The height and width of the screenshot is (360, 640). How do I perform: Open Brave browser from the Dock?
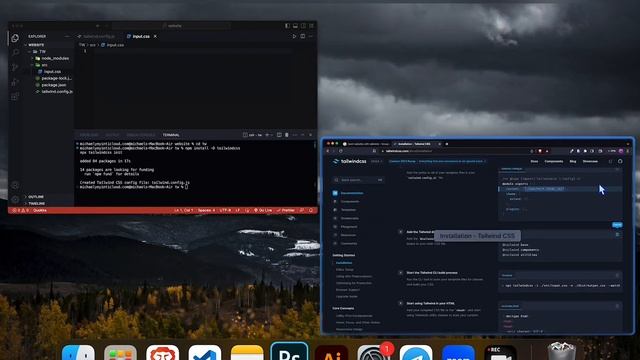(x=162, y=353)
